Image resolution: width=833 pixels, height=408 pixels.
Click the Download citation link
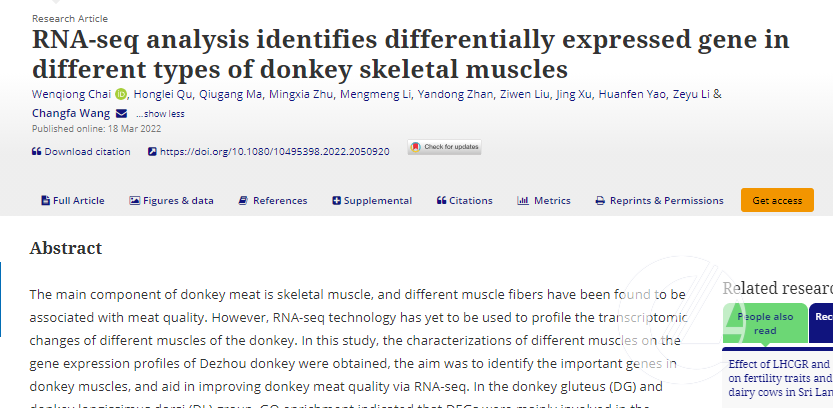click(87, 152)
